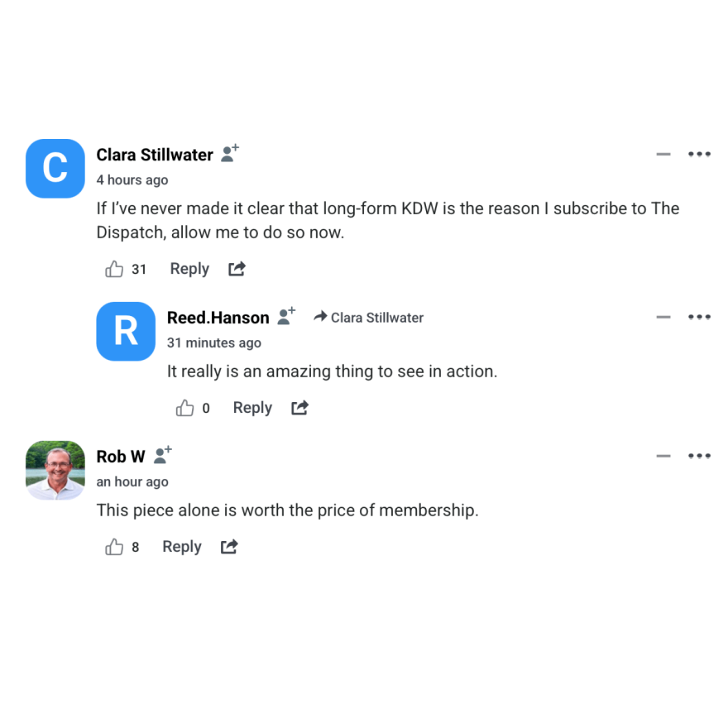Click Clara Stillwater's avatar initial

(x=55, y=168)
